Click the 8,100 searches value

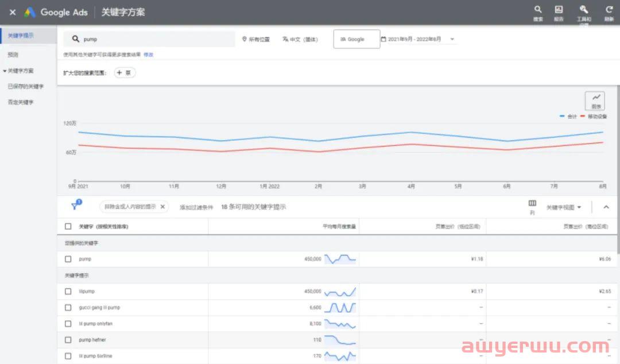(316, 324)
